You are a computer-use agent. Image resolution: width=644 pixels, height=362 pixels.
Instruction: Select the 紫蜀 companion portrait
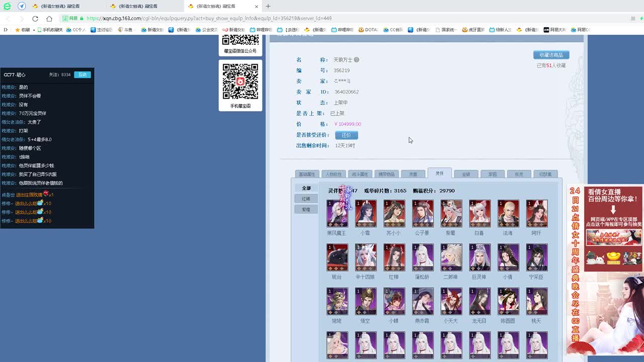click(x=451, y=213)
